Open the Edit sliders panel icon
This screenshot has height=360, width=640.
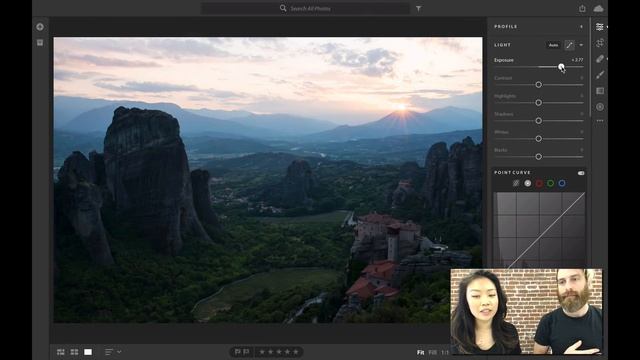(x=600, y=27)
